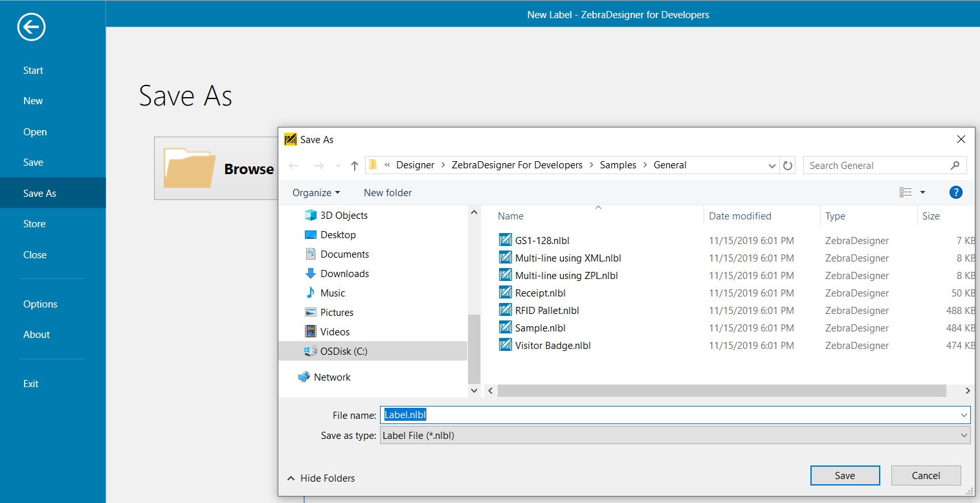Click the Sample.nlbl ZebraDesigner icon
Viewport: 980px width, 503px height.
point(506,328)
